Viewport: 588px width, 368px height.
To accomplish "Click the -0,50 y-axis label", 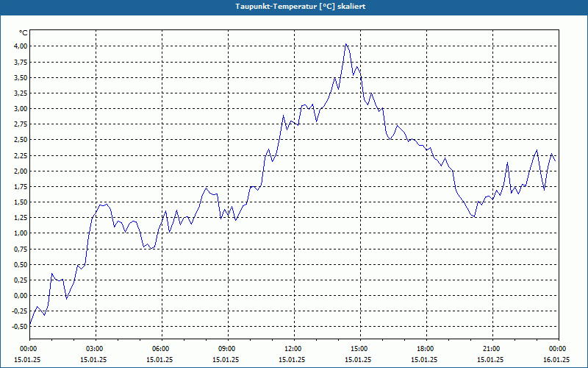I will pos(21,327).
